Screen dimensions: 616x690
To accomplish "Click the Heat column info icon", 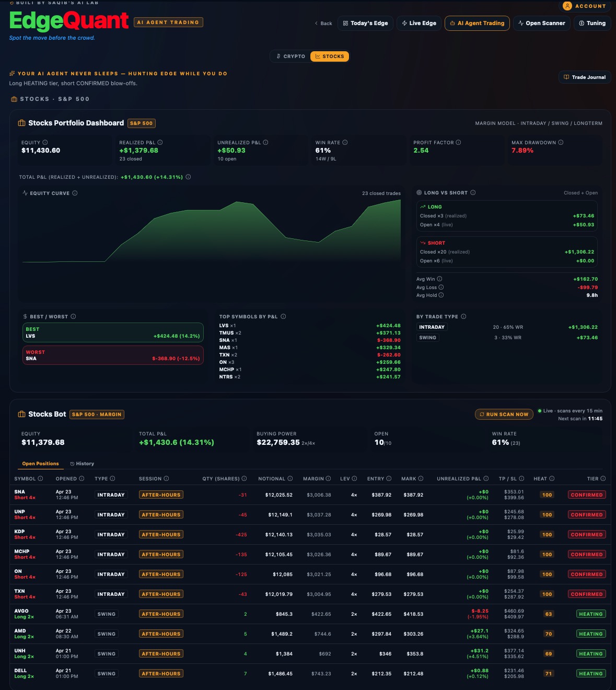I will coord(552,478).
